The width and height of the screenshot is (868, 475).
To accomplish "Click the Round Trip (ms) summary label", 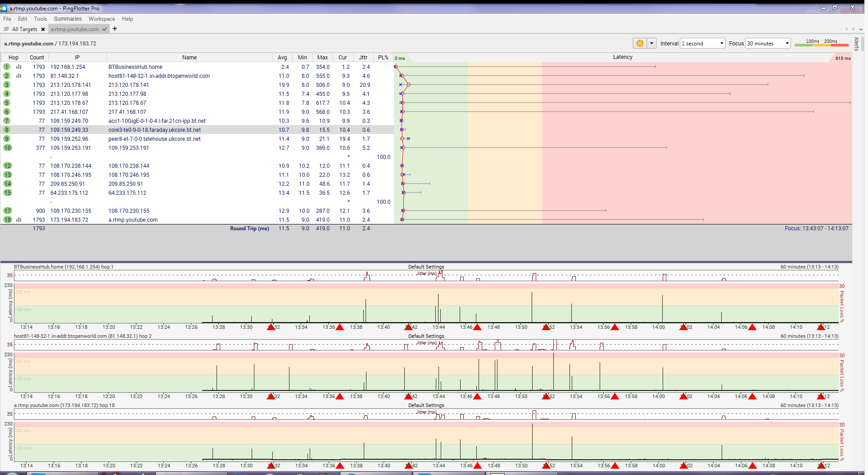I will click(249, 229).
